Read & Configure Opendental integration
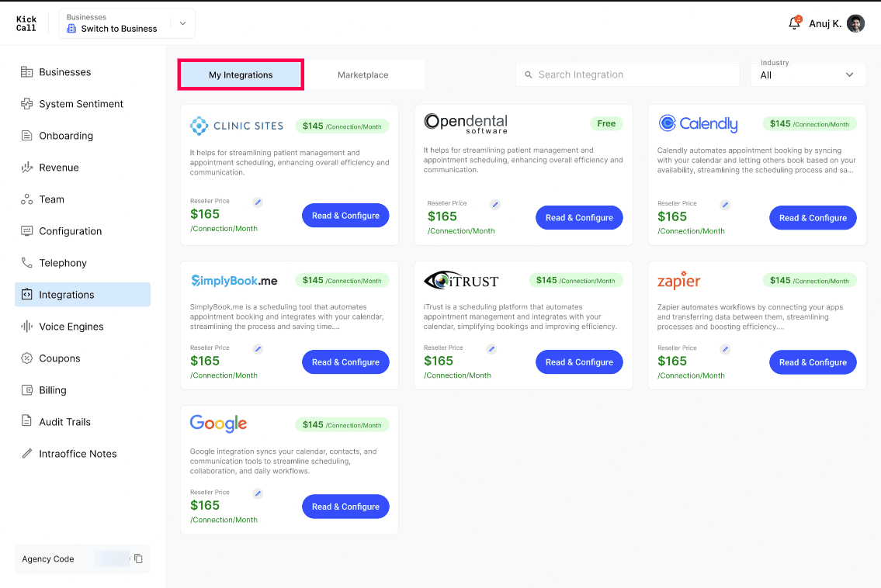 (x=579, y=218)
